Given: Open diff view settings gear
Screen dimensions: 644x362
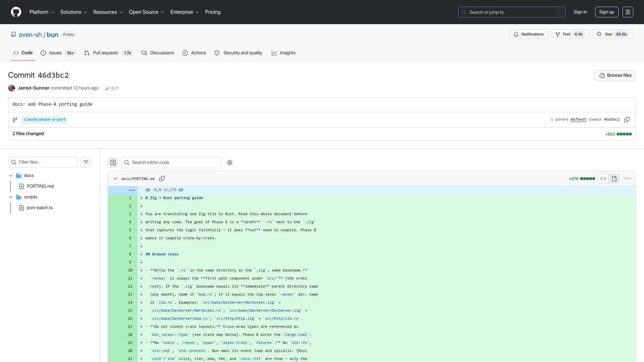Looking at the screenshot, I should pos(230,163).
